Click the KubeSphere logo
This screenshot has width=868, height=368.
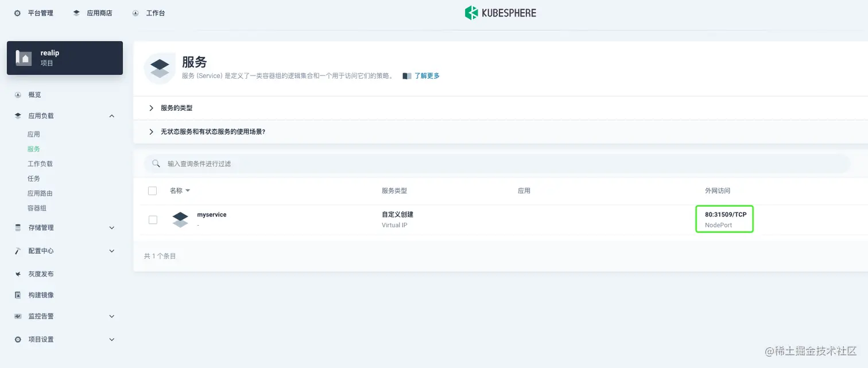coord(500,13)
